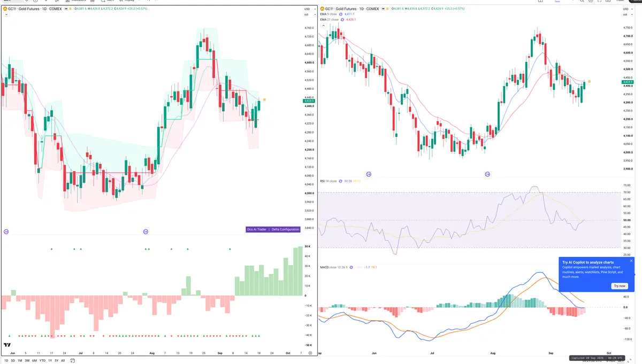Collapse the right chart indicator legend arrow

[x=324, y=26]
